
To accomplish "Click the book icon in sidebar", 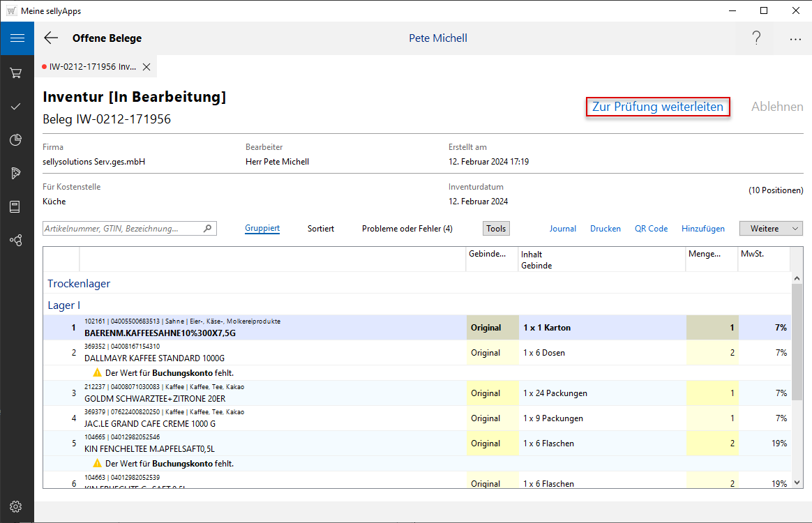I will coord(15,206).
